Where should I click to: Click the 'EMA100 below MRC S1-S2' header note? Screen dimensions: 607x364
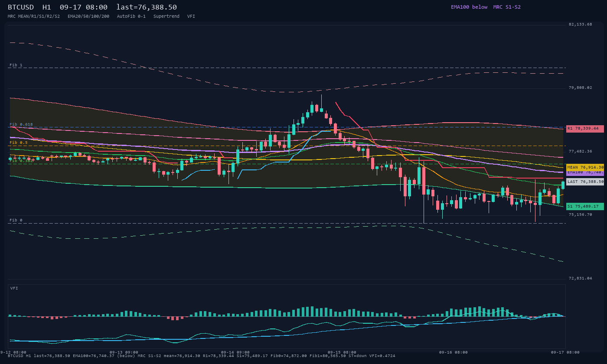[x=486, y=7]
